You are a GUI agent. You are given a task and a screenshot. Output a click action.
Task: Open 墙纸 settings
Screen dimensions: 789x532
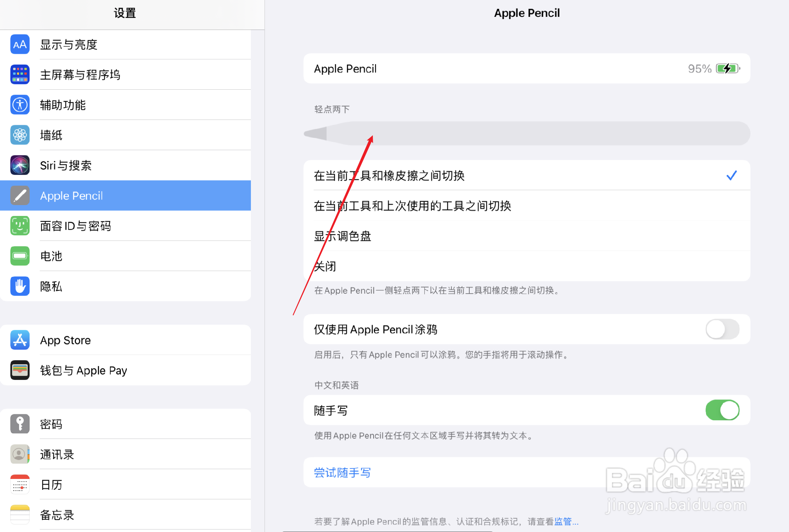(x=126, y=135)
